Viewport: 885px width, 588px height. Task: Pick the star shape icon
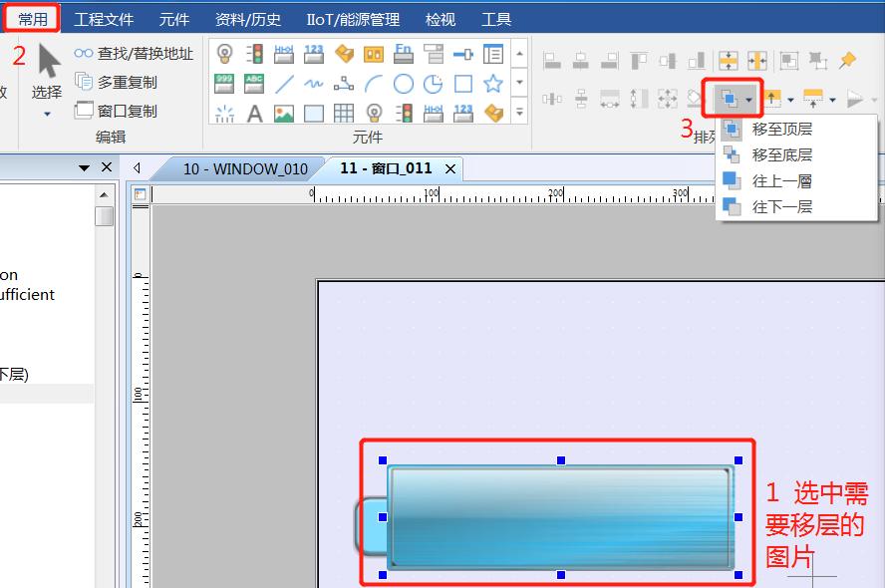(x=493, y=84)
